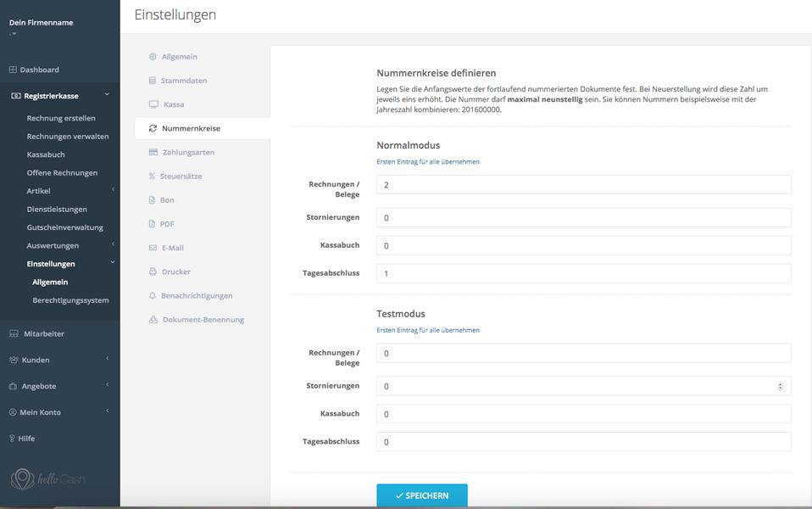Open Rechnung erstellen in sidebar
The height and width of the screenshot is (509, 812).
61,118
